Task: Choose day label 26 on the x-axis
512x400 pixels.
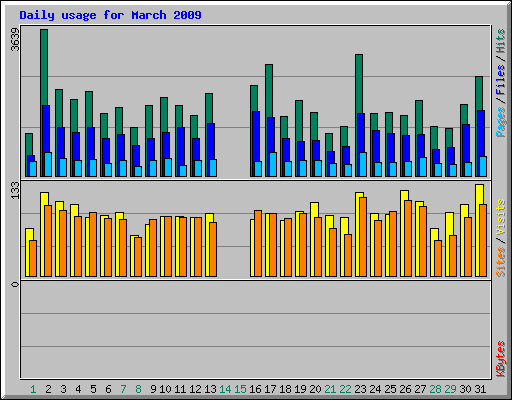Action: tap(405, 389)
